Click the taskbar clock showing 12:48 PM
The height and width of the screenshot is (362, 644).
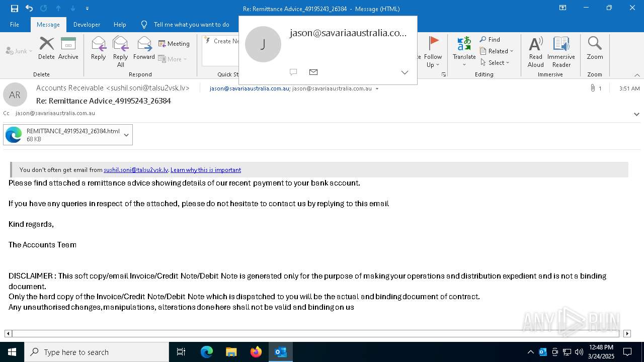click(x=601, y=352)
